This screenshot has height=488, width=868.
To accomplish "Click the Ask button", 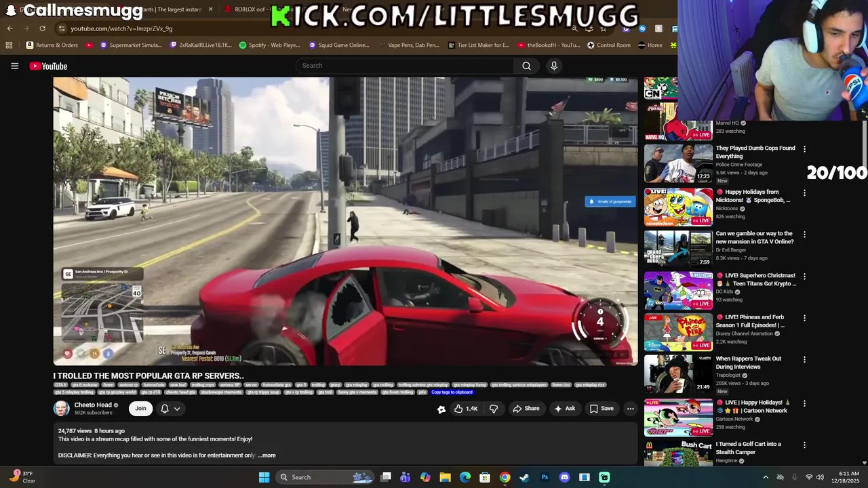I will pyautogui.click(x=564, y=409).
